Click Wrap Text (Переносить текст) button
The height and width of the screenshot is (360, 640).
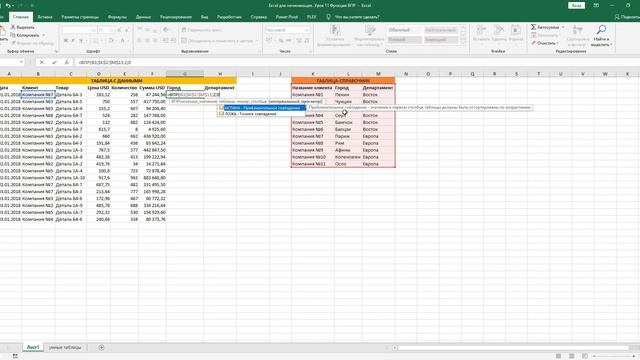(202, 30)
